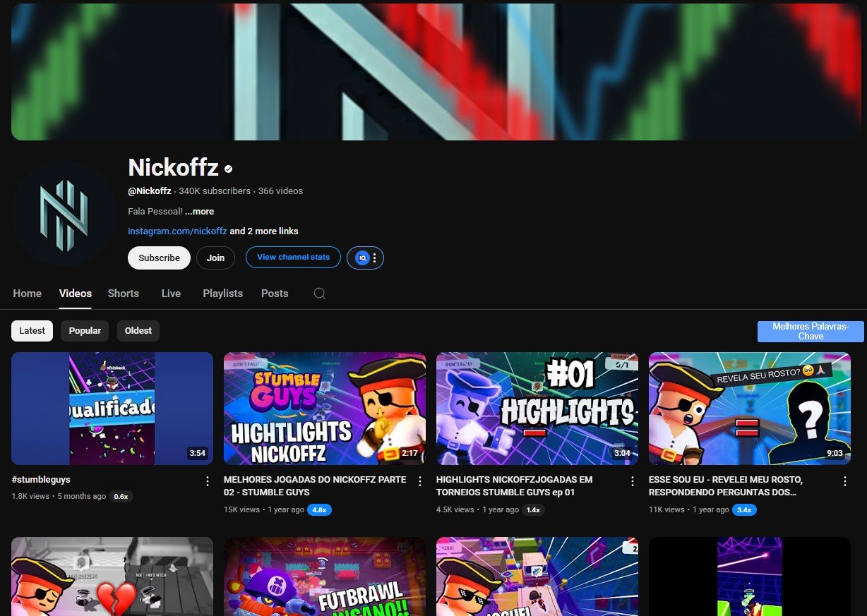This screenshot has height=616, width=867.
Task: Play the HIGHTLIGHTS NICKOFFZ 2:17 thumbnail
Action: (x=325, y=409)
